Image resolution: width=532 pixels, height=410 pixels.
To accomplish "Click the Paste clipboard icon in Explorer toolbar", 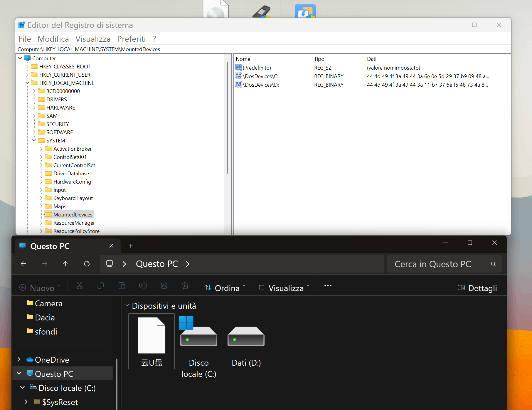I will click(x=122, y=286).
